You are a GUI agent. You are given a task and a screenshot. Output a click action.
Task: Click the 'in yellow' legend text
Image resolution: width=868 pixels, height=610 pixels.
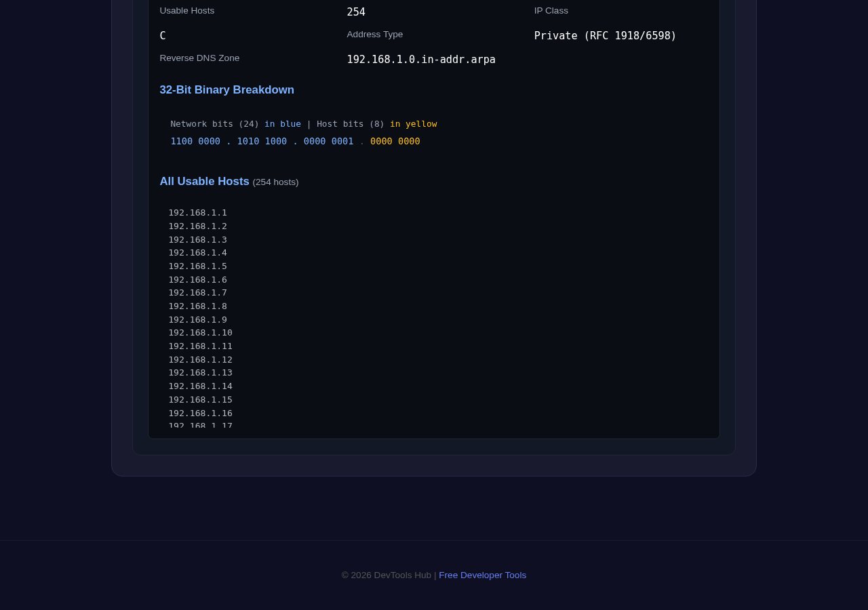pos(413,124)
